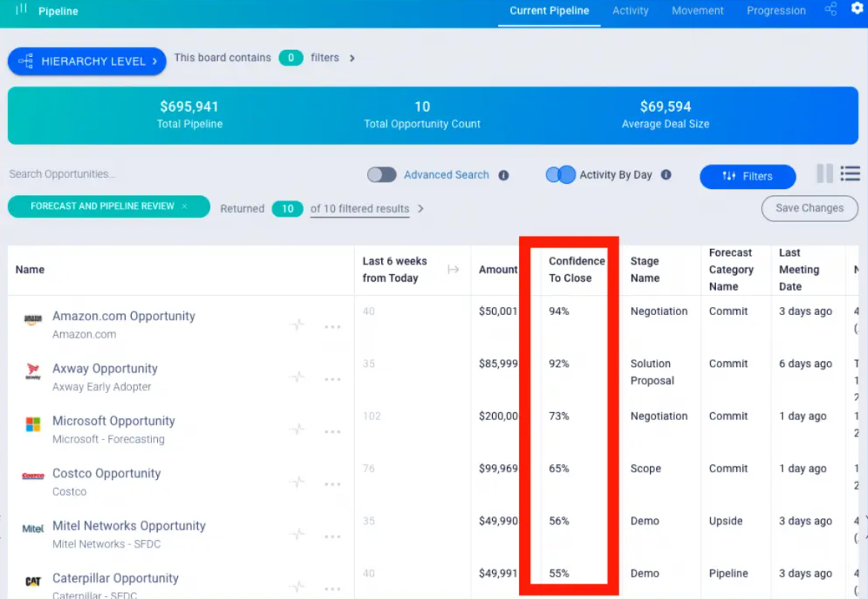Click the Save Changes button
This screenshot has width=868, height=599.
pos(809,209)
